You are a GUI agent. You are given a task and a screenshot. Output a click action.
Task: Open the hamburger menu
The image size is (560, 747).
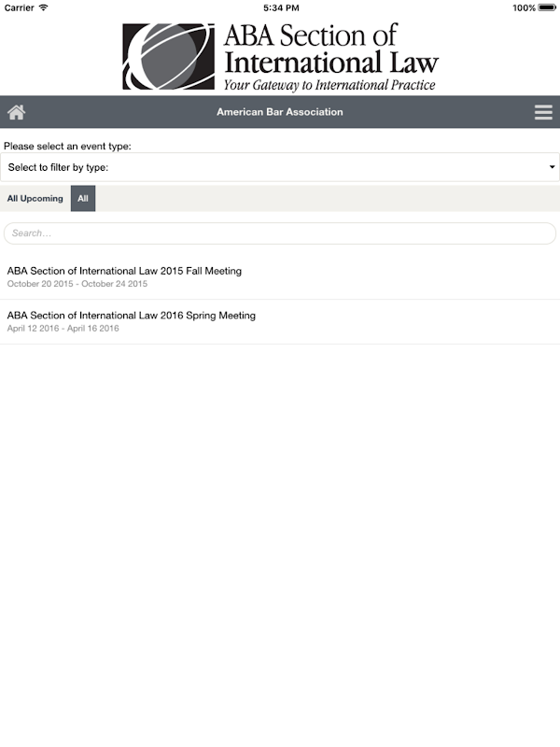[x=543, y=112]
